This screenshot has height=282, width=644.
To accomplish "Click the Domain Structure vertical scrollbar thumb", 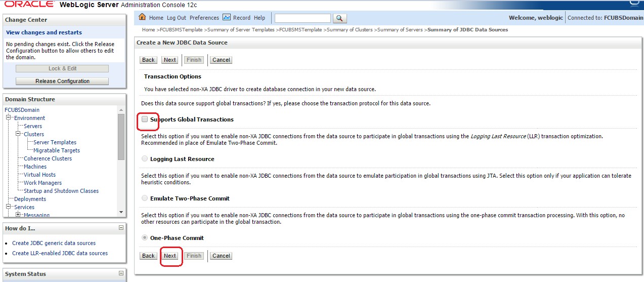I will [x=121, y=136].
